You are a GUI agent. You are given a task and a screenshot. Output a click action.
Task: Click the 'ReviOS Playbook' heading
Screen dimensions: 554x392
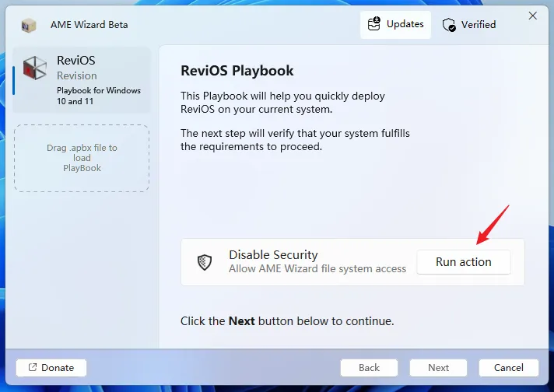pyautogui.click(x=237, y=71)
